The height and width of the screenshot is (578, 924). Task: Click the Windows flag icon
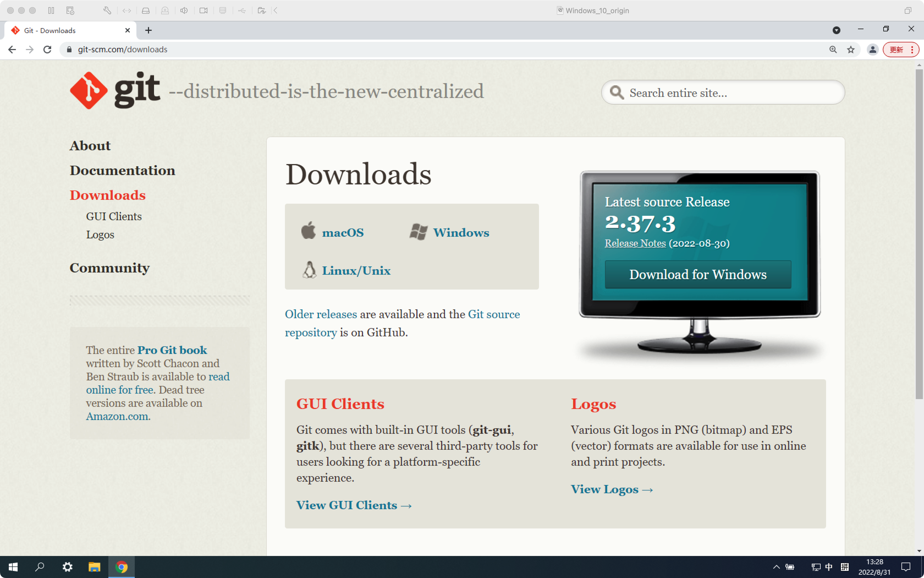click(419, 232)
